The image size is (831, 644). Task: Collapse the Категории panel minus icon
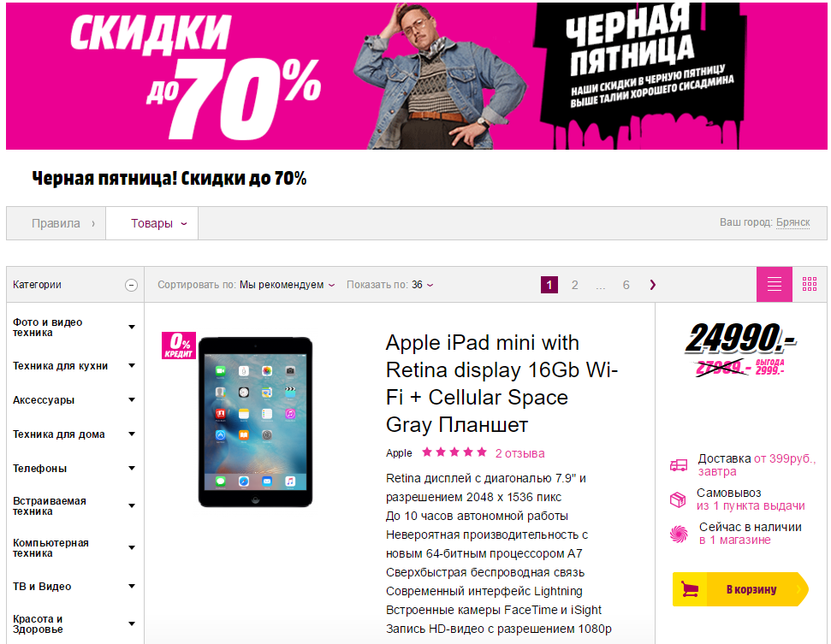(x=131, y=286)
